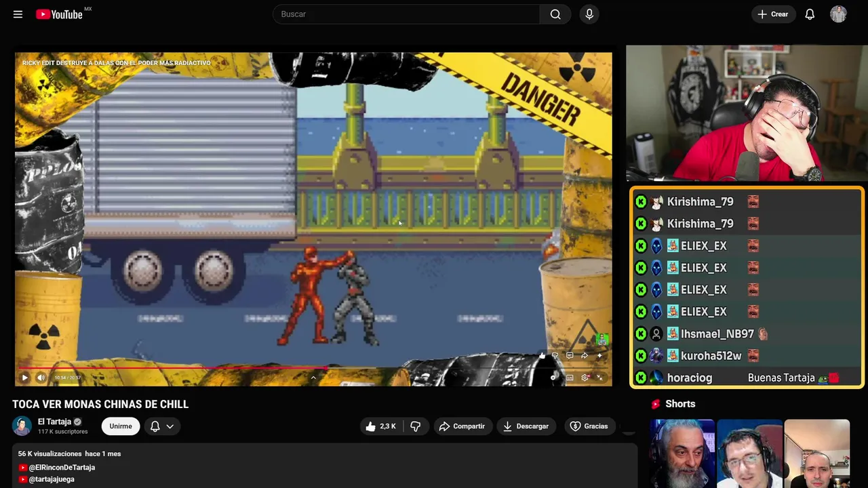Click horaciog's Buenas Tartaja chat message
Image resolution: width=868 pixels, height=488 pixels.
tap(781, 378)
